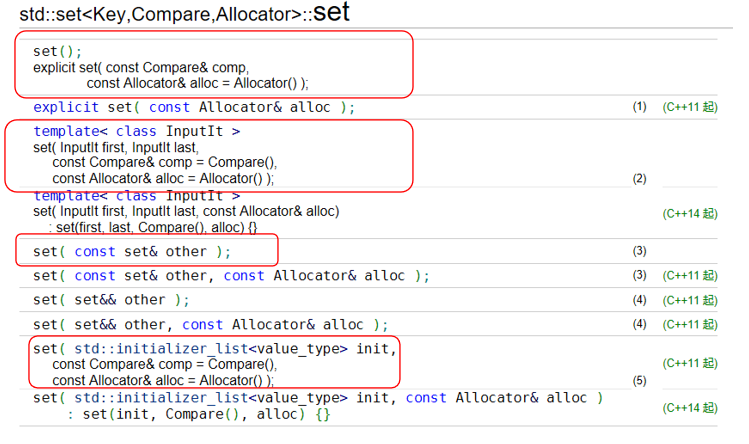This screenshot has width=749, height=444.
Task: Click the move constructor "set( set&& other );"
Action: pyautogui.click(x=111, y=300)
